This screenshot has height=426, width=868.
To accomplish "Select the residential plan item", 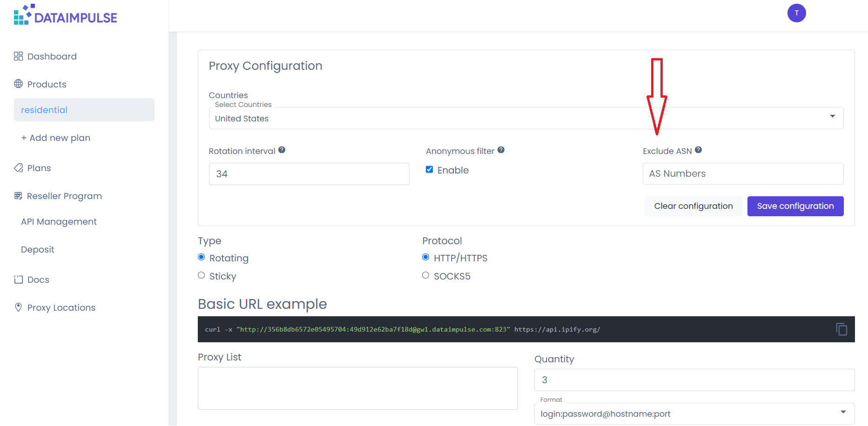I will [84, 110].
